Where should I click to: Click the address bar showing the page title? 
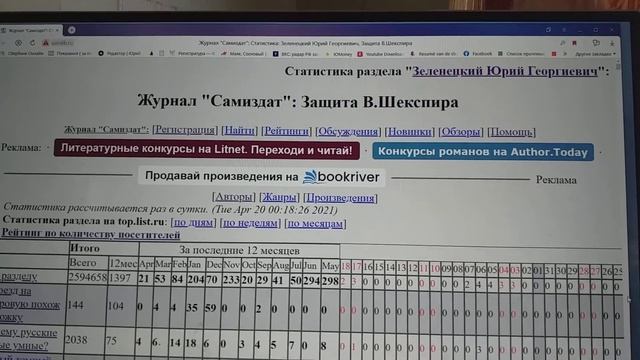pos(305,43)
